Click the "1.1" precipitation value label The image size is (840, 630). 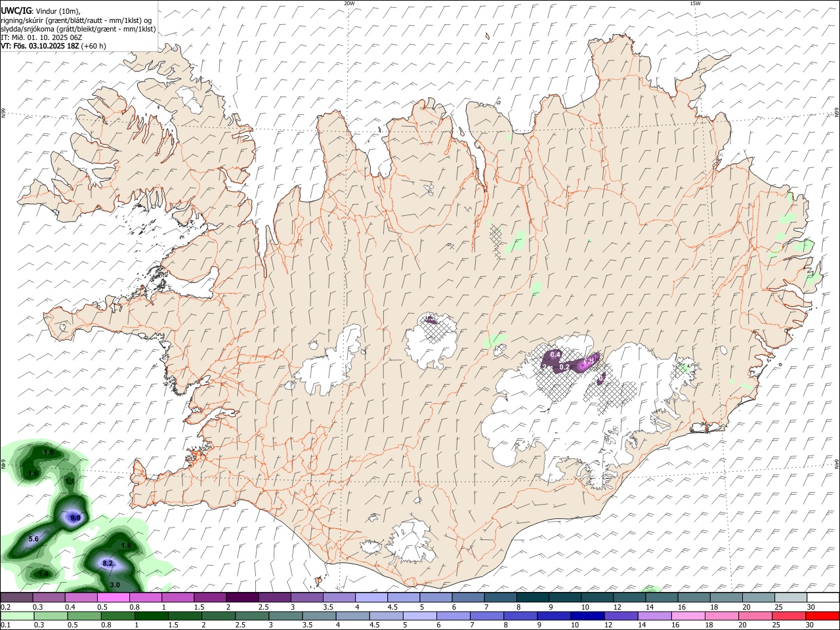70,481
